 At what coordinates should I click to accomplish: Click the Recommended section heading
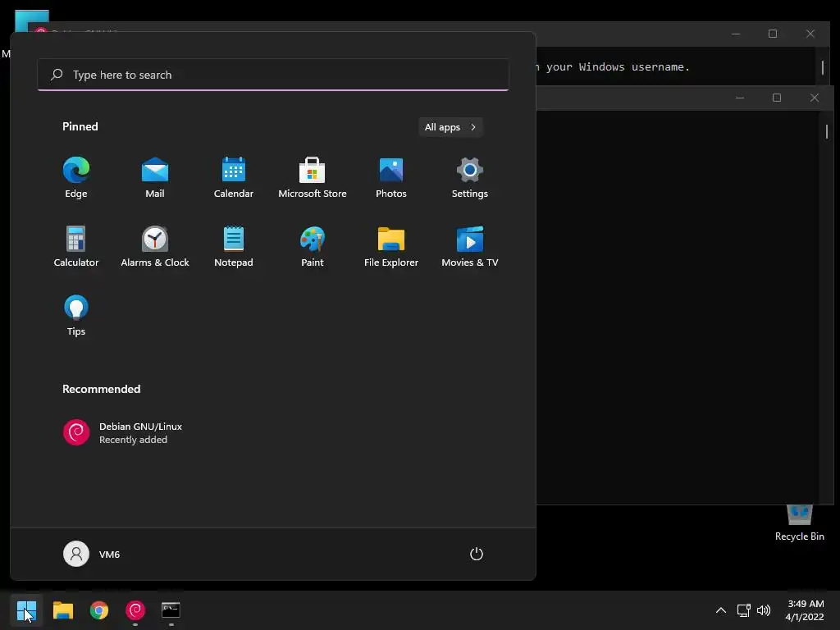coord(101,390)
